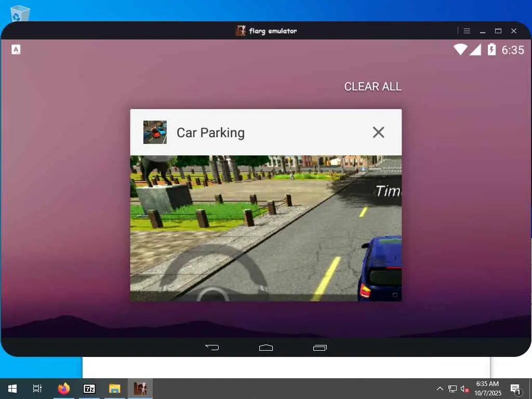Screen dimensions: 532x399
Task: Dismiss the Car Parking card with X
Action: tap(378, 132)
